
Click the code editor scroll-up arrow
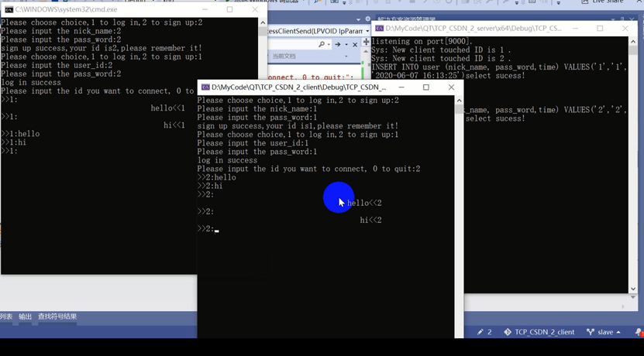click(366, 52)
